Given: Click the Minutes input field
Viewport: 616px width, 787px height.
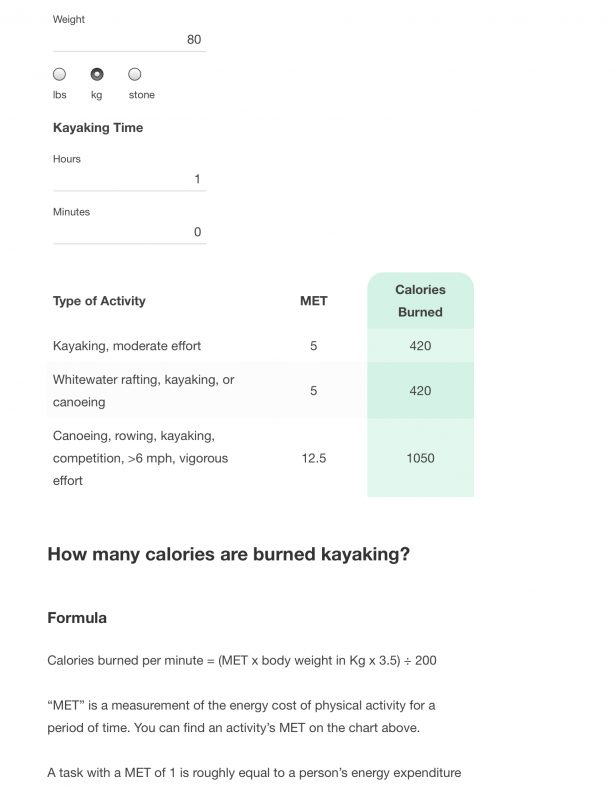Looking at the screenshot, I should pyautogui.click(x=130, y=232).
